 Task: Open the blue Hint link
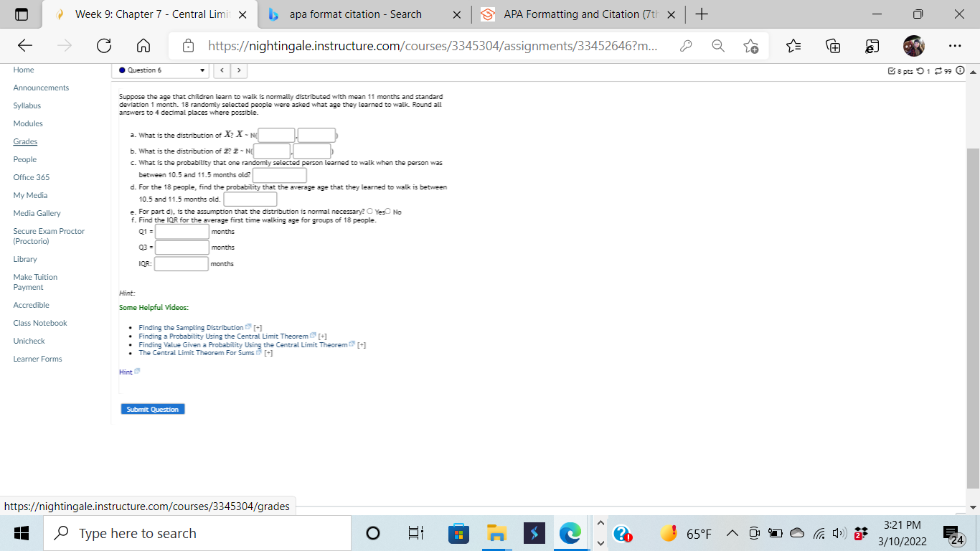tap(126, 372)
